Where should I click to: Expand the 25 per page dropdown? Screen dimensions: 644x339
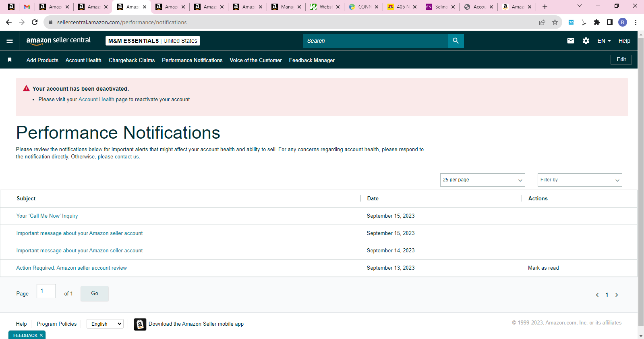(482, 180)
